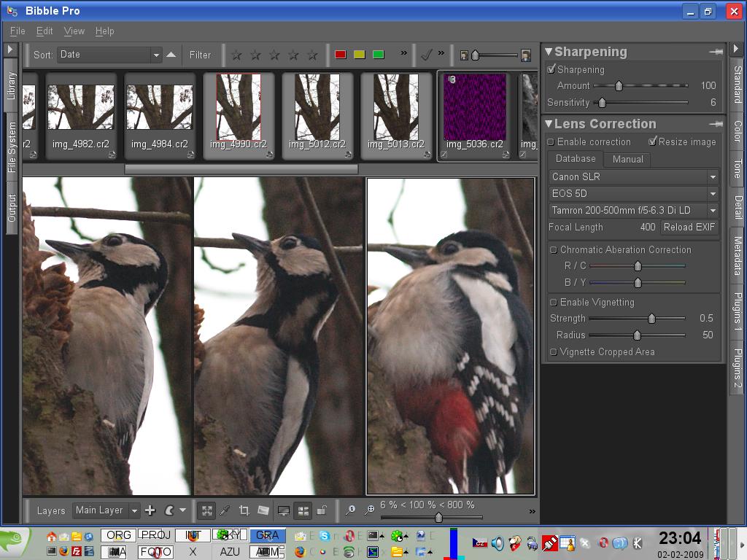Image resolution: width=747 pixels, height=560 pixels.
Task: Select the Crop tool
Action: (244, 511)
